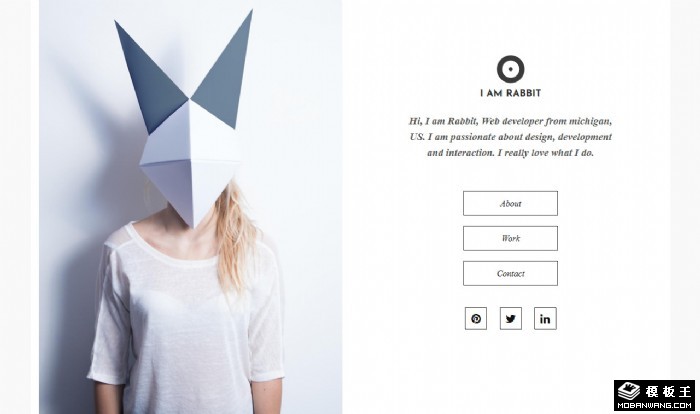
Task: Open the Contact section button
Action: pos(510,273)
